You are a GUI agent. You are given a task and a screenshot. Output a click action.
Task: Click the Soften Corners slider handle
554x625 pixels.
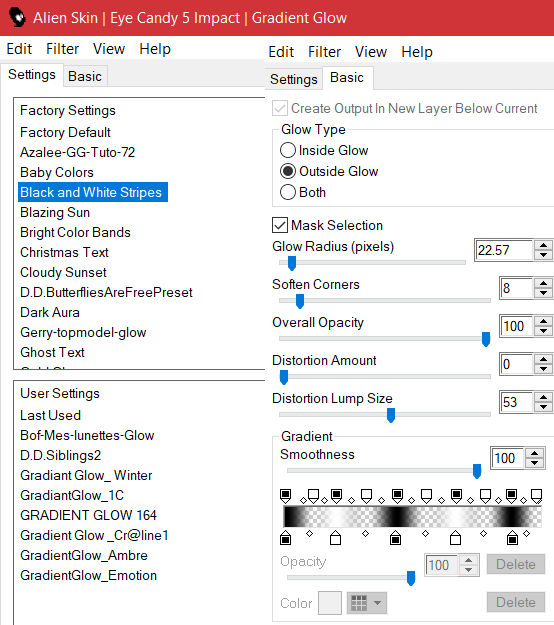coord(300,301)
